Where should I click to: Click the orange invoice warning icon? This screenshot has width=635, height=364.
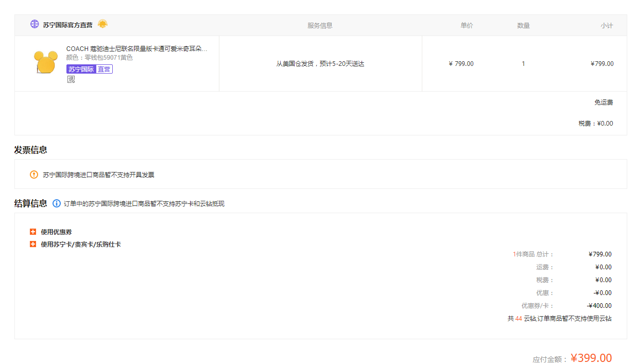34,175
